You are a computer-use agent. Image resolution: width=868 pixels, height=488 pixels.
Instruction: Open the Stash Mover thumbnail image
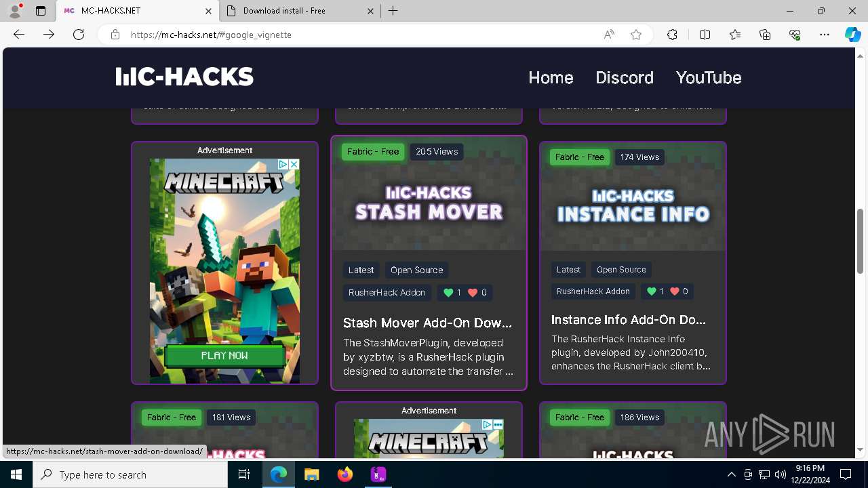tap(429, 194)
